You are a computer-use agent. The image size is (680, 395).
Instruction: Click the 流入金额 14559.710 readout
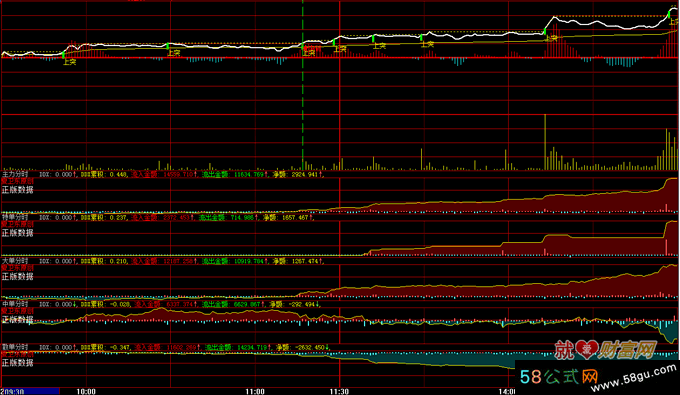tap(163, 174)
